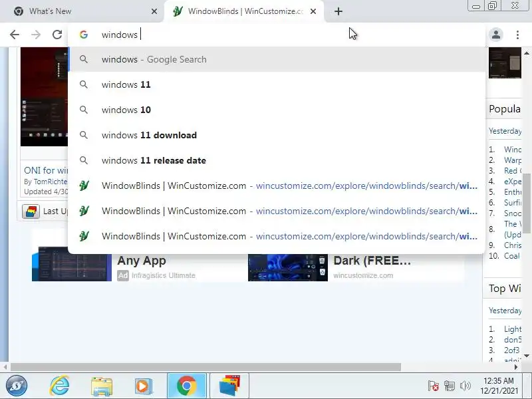Pick the 'windows 10' suggestion
Image resolution: width=532 pixels, height=399 pixels.
click(x=277, y=110)
